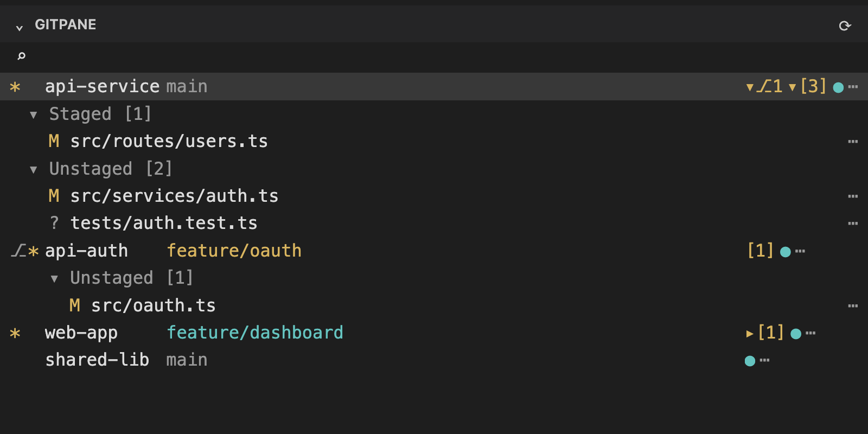868x434 pixels.
Task: Click the main branch label of shared-lib
Action: point(187,360)
